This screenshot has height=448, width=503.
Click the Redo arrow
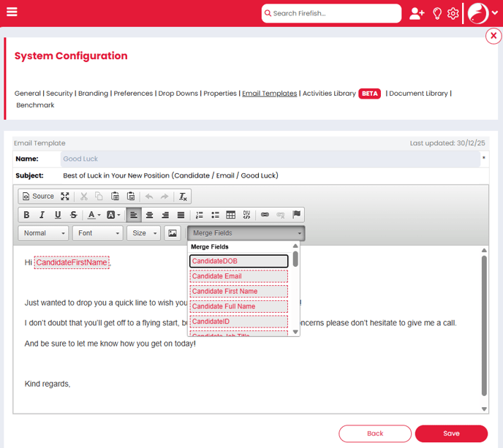click(164, 197)
